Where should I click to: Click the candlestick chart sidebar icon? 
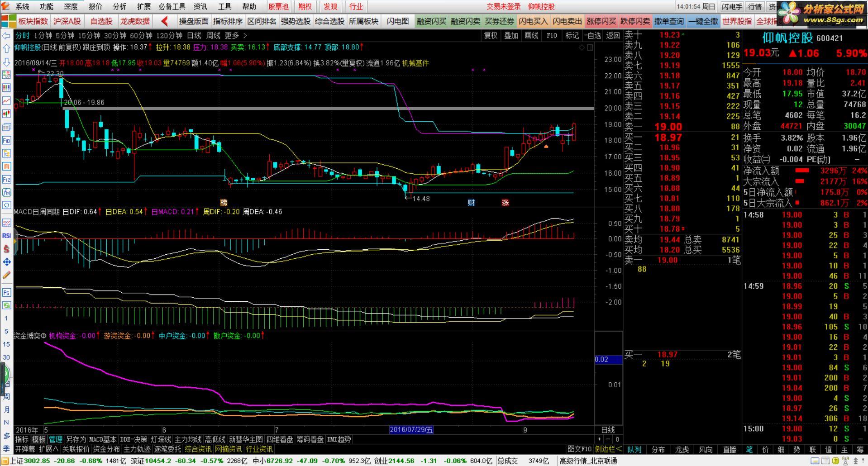click(x=6, y=114)
